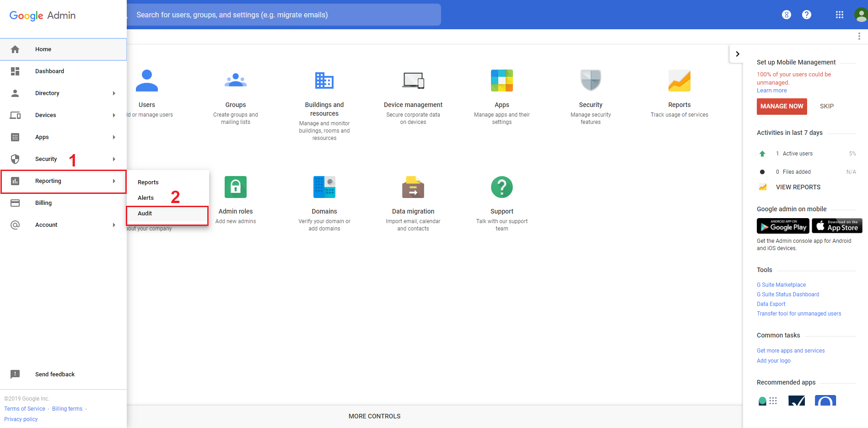Image resolution: width=868 pixels, height=428 pixels.
Task: Show MORE CONTROLS bar
Action: tap(374, 416)
